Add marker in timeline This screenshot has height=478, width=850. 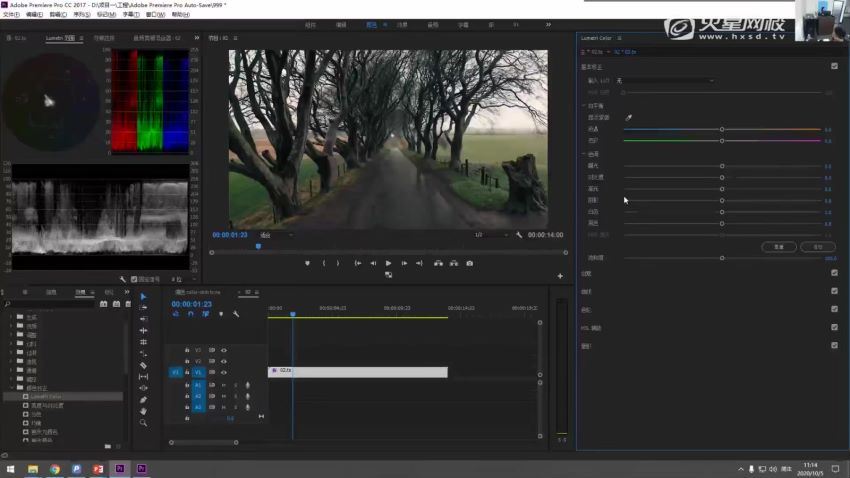coord(221,314)
